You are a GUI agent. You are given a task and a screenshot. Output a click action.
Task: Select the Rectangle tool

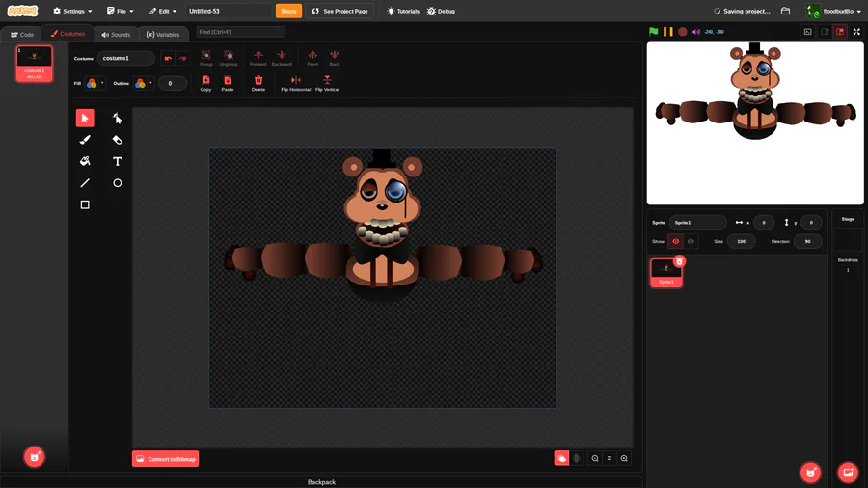[x=85, y=204]
